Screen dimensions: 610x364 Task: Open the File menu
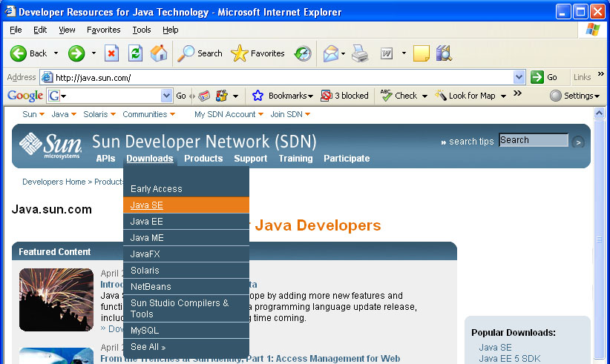[16, 30]
